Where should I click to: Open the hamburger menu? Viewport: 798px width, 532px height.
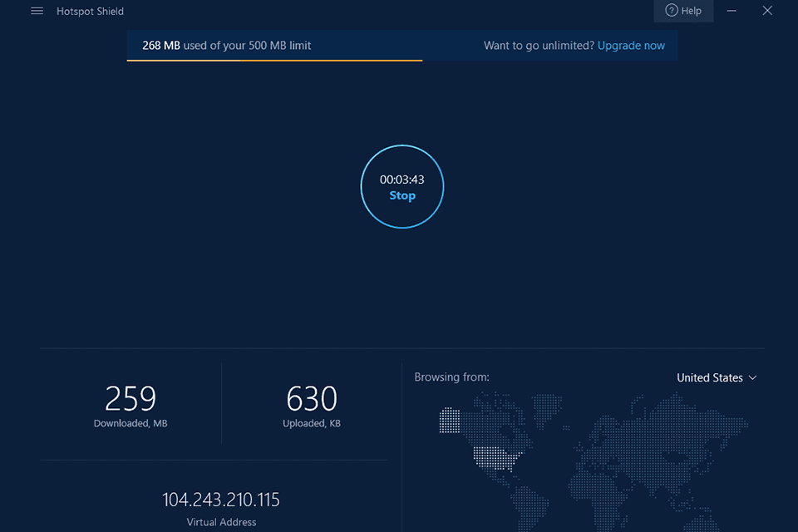tap(37, 11)
